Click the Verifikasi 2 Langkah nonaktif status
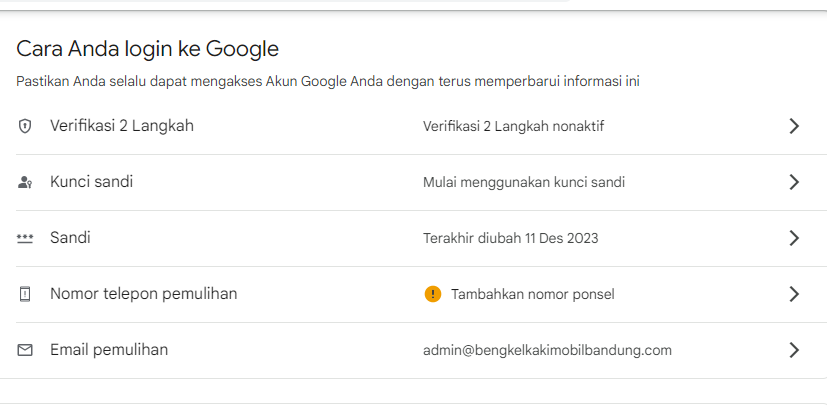This screenshot has height=410, width=827. 513,126
